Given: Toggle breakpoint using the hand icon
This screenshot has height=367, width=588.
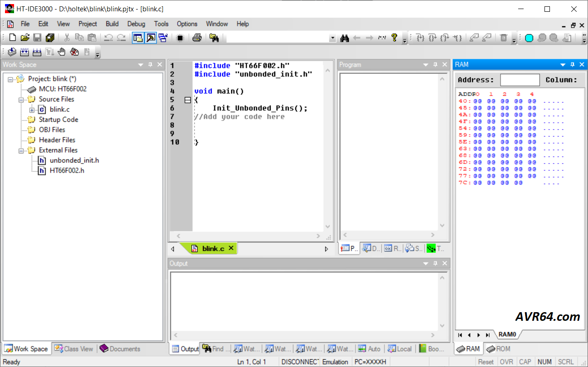Looking at the screenshot, I should (62, 52).
